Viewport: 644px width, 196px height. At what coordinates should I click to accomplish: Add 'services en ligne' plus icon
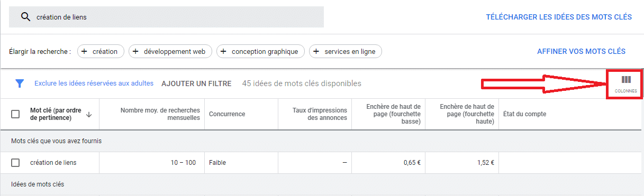[x=316, y=51]
